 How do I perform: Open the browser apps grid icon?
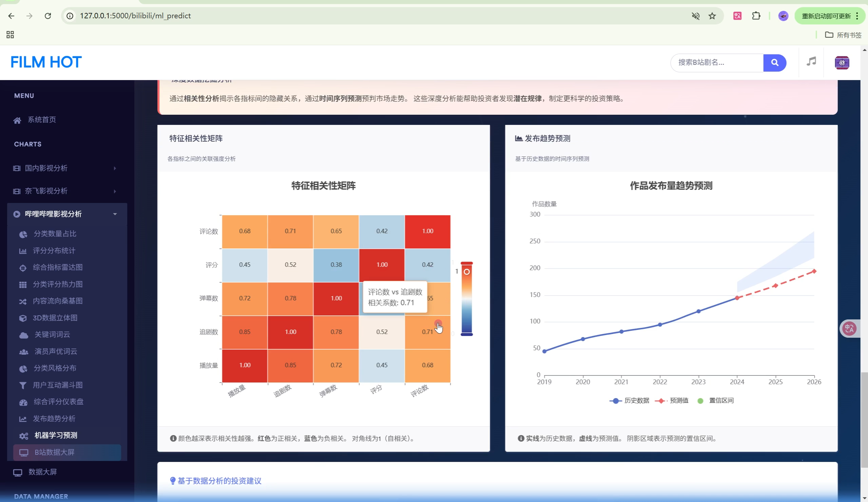click(x=10, y=35)
